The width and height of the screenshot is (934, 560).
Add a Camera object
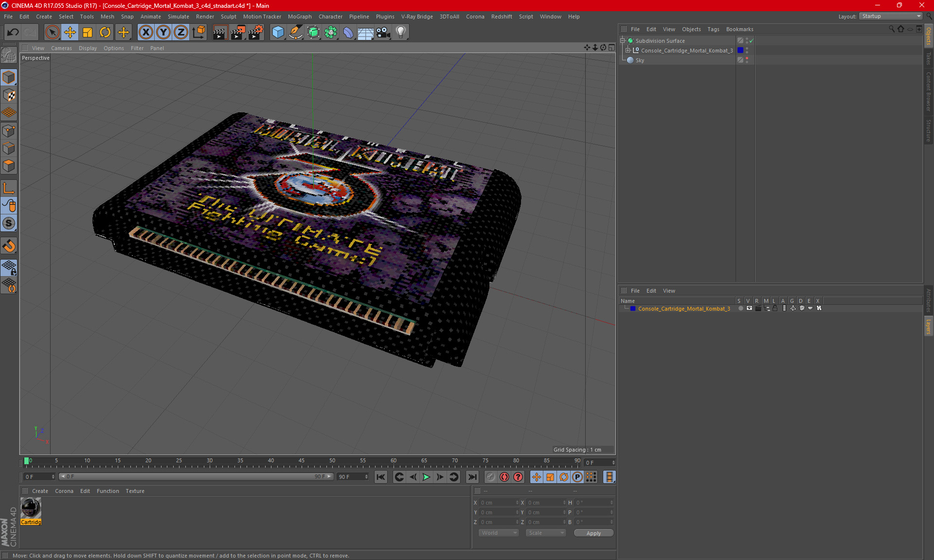[383, 33]
